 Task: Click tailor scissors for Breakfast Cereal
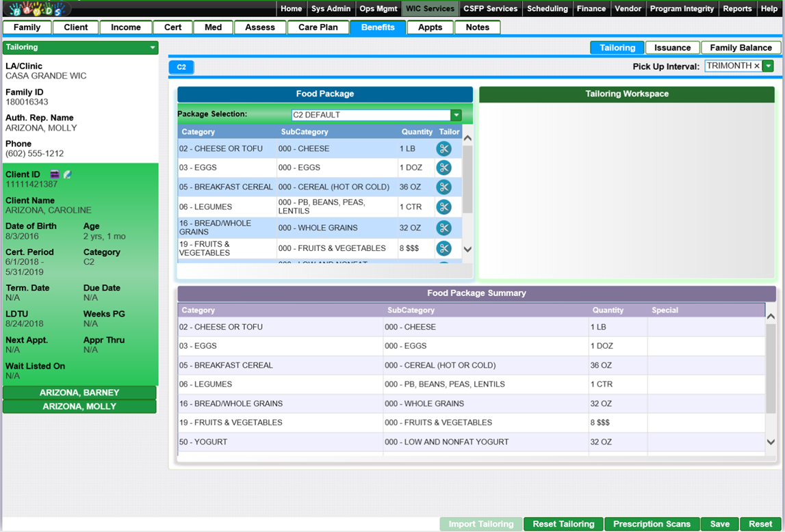(x=443, y=187)
